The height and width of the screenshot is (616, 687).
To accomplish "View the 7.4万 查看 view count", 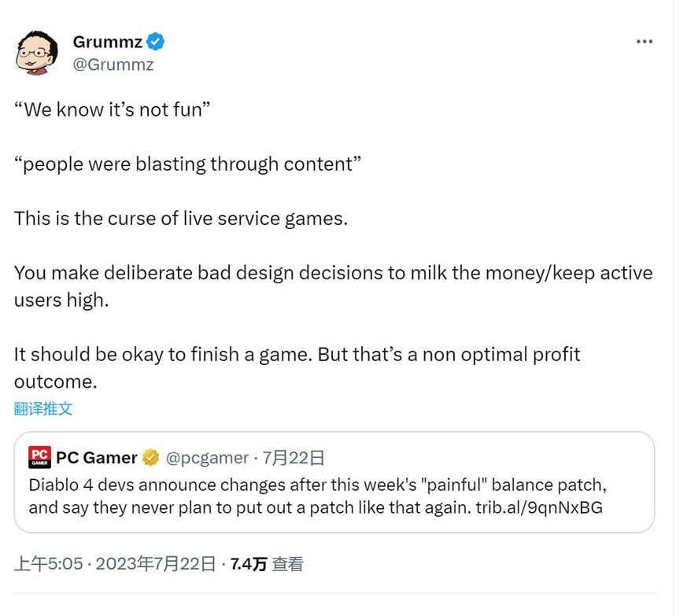I will (266, 563).
